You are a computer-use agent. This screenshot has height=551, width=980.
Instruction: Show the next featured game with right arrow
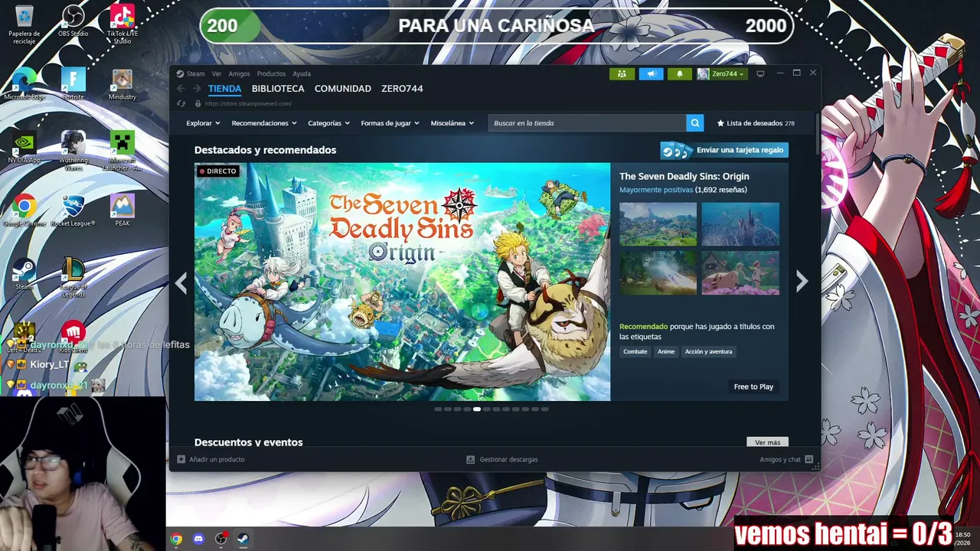point(802,282)
